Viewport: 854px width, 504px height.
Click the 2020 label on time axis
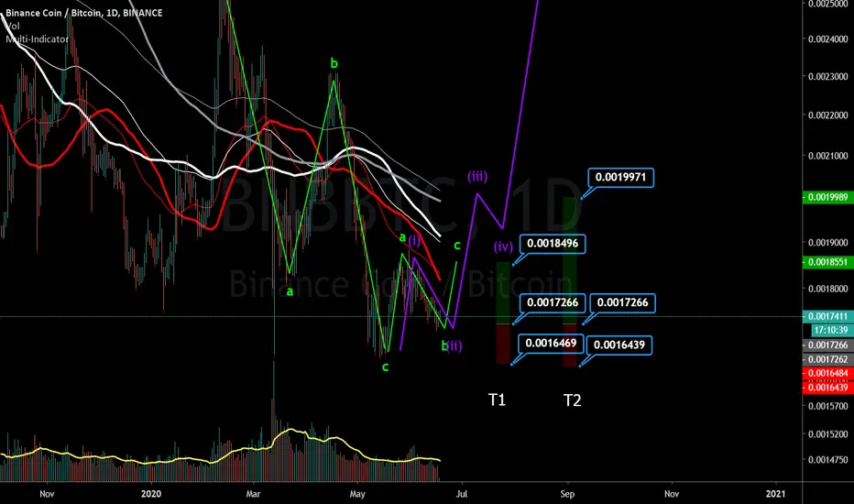151,494
